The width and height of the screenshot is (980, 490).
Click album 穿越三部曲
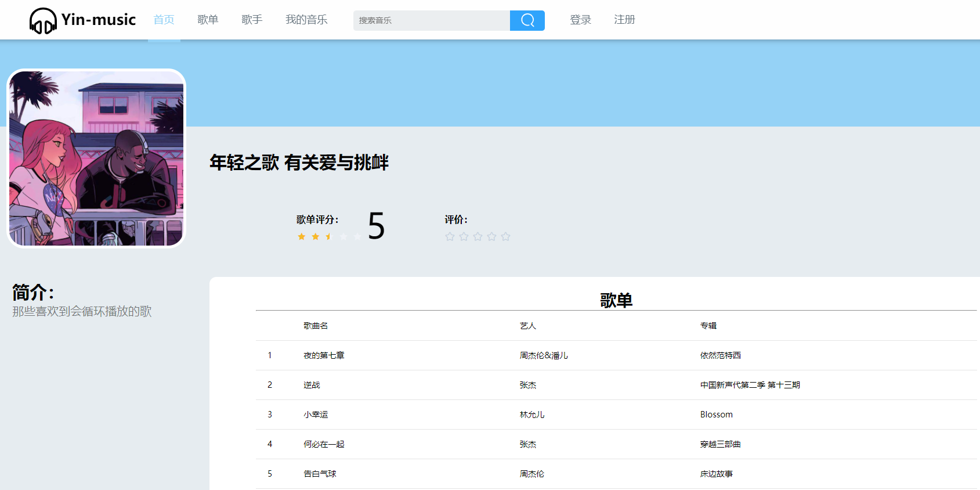[x=721, y=444]
